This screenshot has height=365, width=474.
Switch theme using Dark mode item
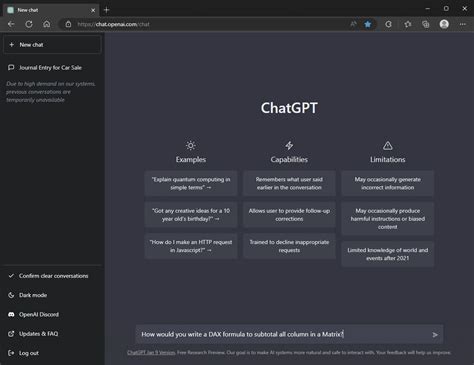coord(52,295)
